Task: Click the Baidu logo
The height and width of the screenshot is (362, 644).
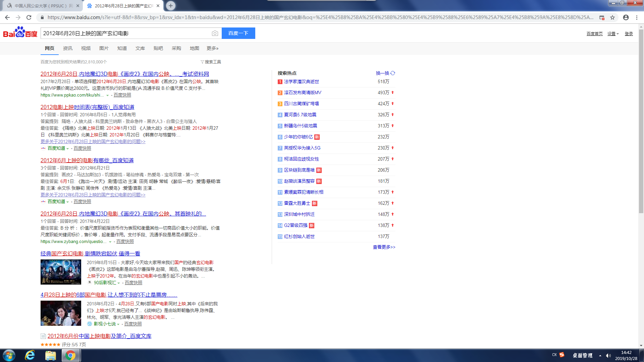Action: (x=20, y=33)
